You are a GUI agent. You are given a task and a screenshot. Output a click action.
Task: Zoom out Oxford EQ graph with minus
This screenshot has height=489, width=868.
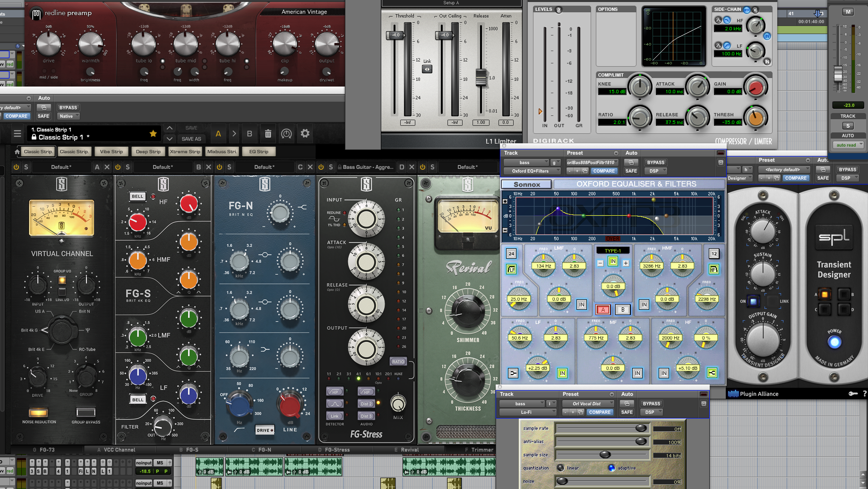tap(505, 230)
